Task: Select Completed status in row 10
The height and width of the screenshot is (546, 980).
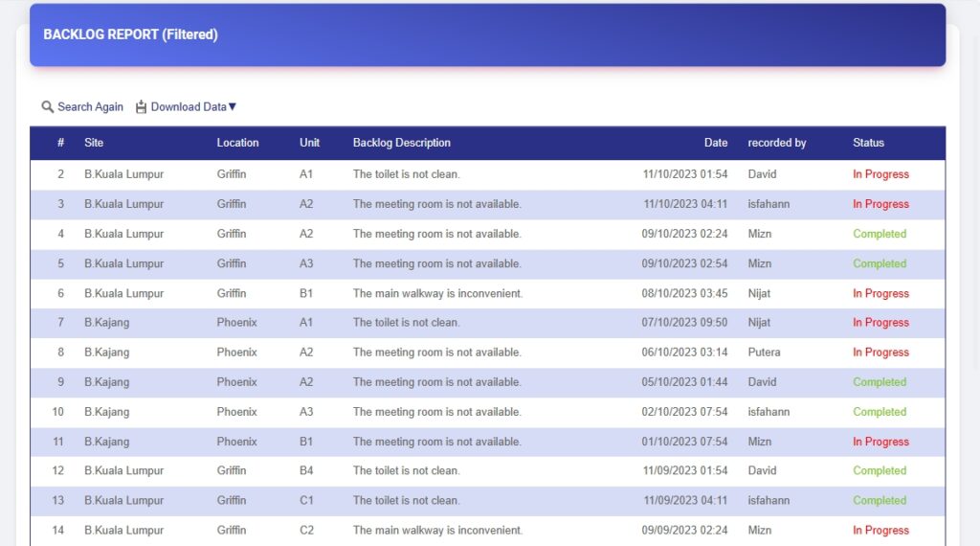Action: coord(880,412)
